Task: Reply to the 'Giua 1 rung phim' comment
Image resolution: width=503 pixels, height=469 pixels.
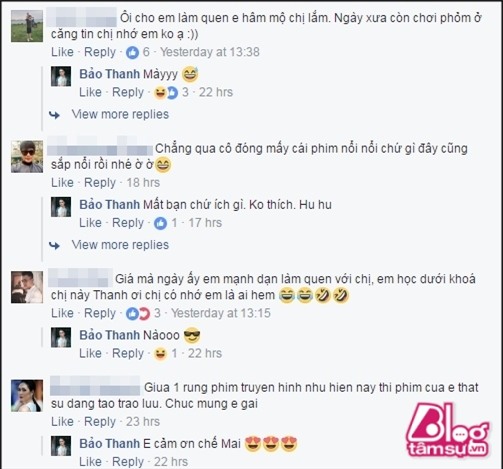Action: tap(100, 422)
